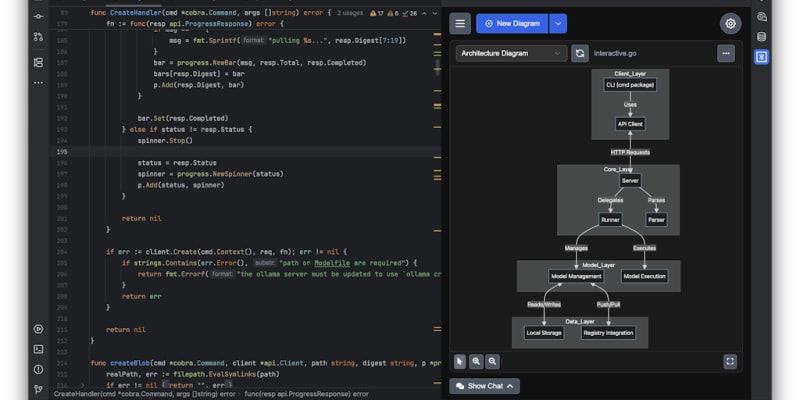Select the Model Management diagram node
The image size is (800, 400).
576,277
